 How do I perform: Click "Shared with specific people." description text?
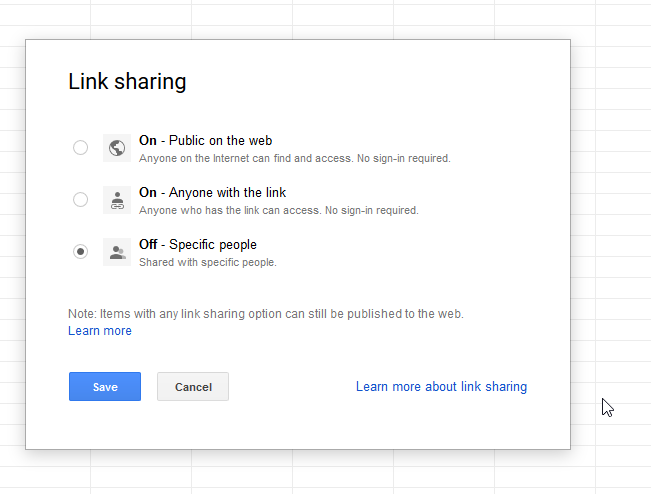[x=207, y=263]
